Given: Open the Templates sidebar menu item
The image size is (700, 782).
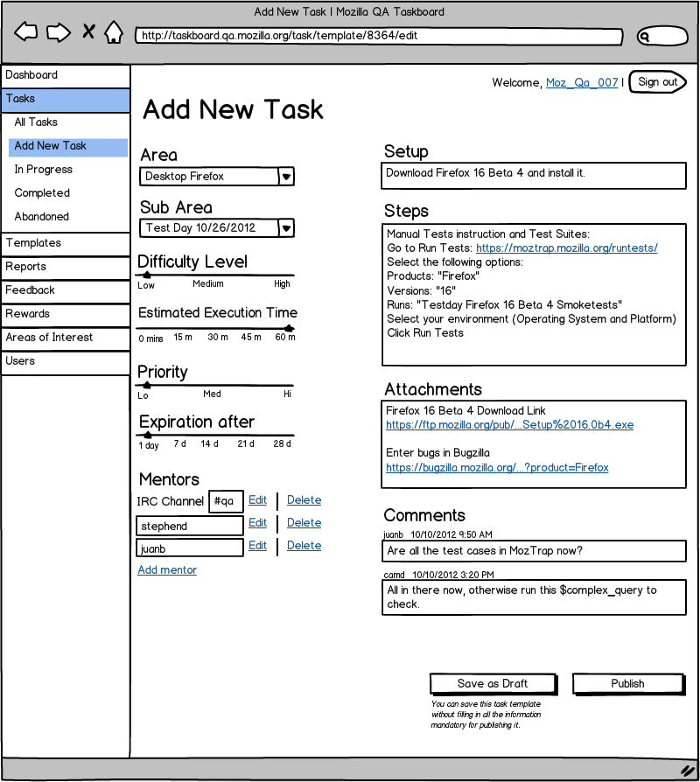Looking at the screenshot, I should [66, 243].
